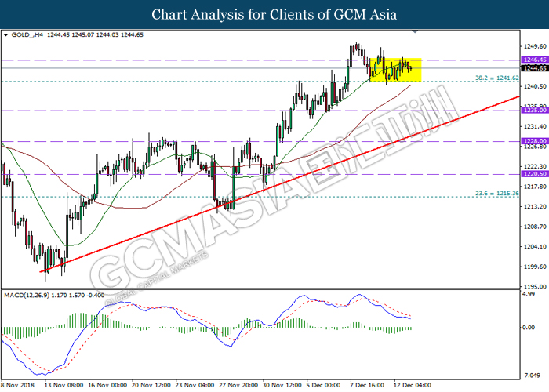This screenshot has width=549, height=392.
Task: Click the 1240.50 price scale value
Action: click(x=535, y=86)
